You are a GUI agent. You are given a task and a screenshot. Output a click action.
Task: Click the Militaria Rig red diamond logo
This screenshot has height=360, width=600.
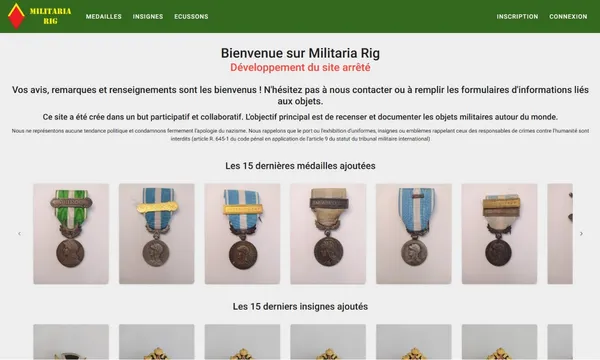tap(16, 16)
